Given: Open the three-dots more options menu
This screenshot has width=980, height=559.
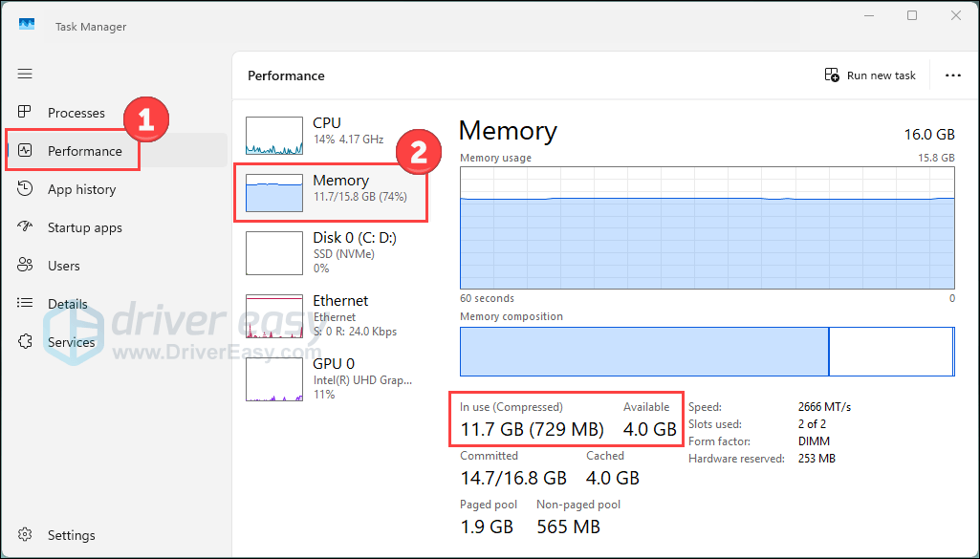Looking at the screenshot, I should click(952, 75).
